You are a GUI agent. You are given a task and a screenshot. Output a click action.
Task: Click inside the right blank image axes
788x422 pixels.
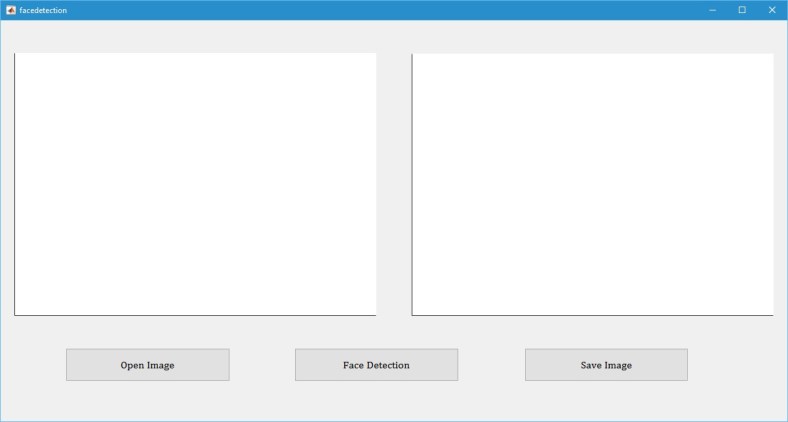tap(593, 184)
